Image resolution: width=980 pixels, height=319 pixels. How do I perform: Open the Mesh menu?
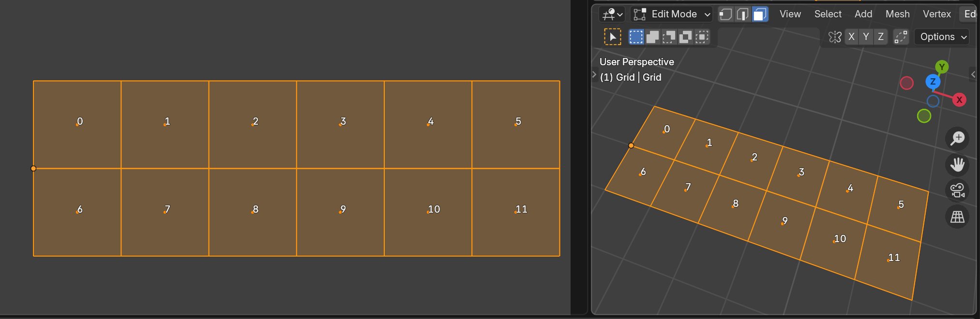pyautogui.click(x=897, y=14)
